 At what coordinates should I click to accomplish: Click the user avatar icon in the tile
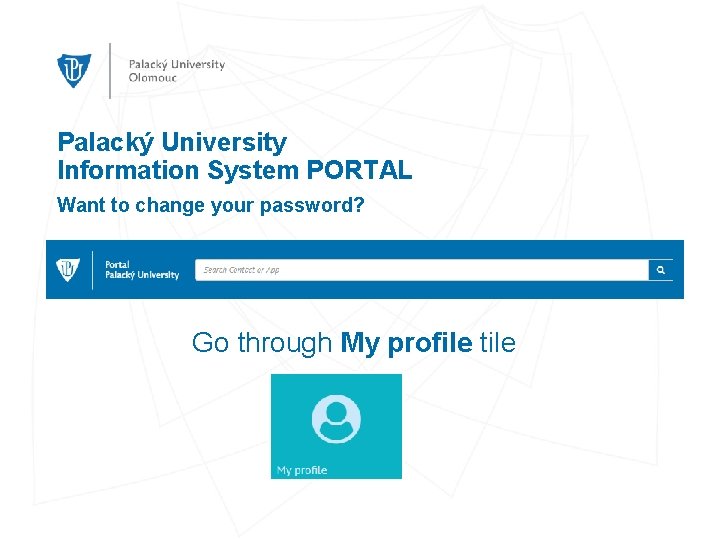[x=336, y=419]
